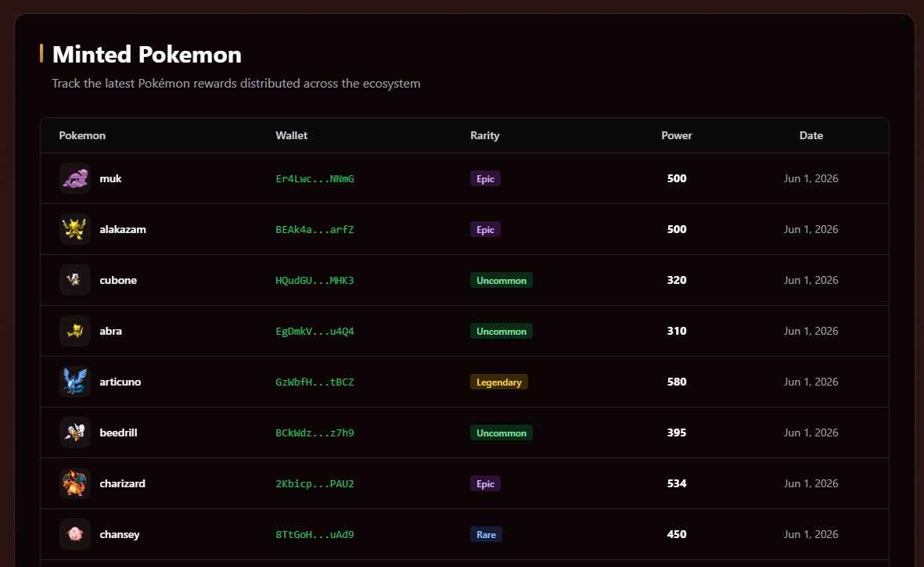Click the alakazam sprite icon
Viewport: 924px width, 567px height.
(x=75, y=229)
